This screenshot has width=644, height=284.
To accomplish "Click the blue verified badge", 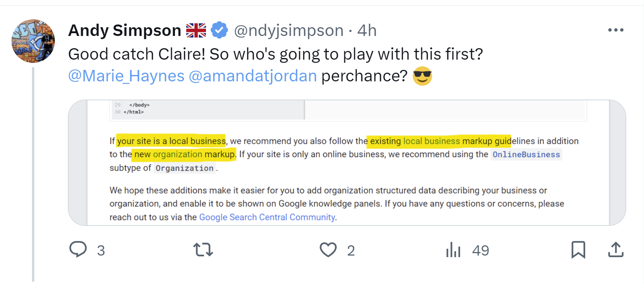I will pos(219,30).
